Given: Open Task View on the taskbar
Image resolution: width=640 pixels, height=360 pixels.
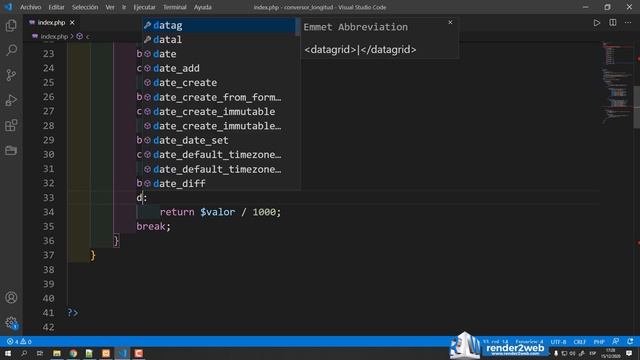Looking at the screenshot, I should (x=40, y=353).
